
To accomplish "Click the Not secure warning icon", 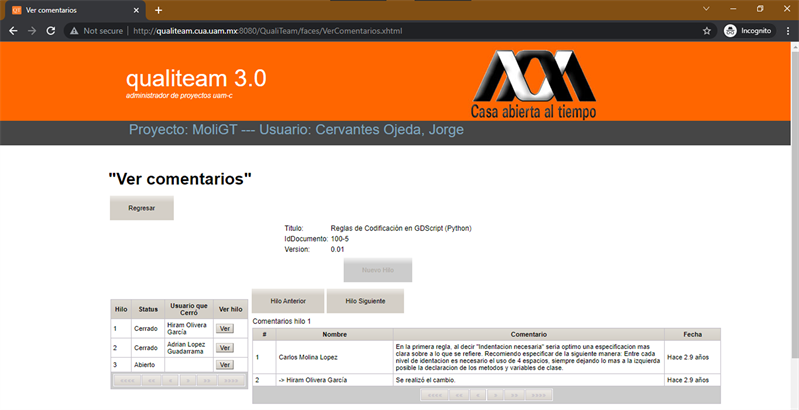I will 75,31.
